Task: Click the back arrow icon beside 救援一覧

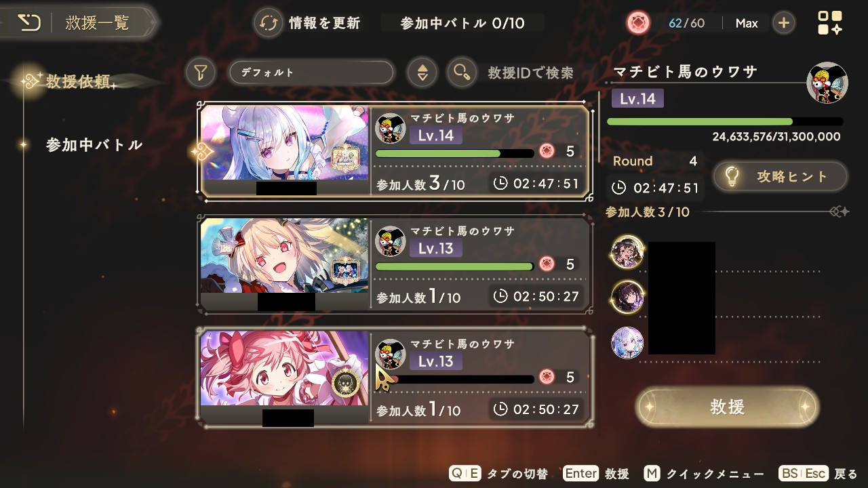Action: tap(28, 24)
